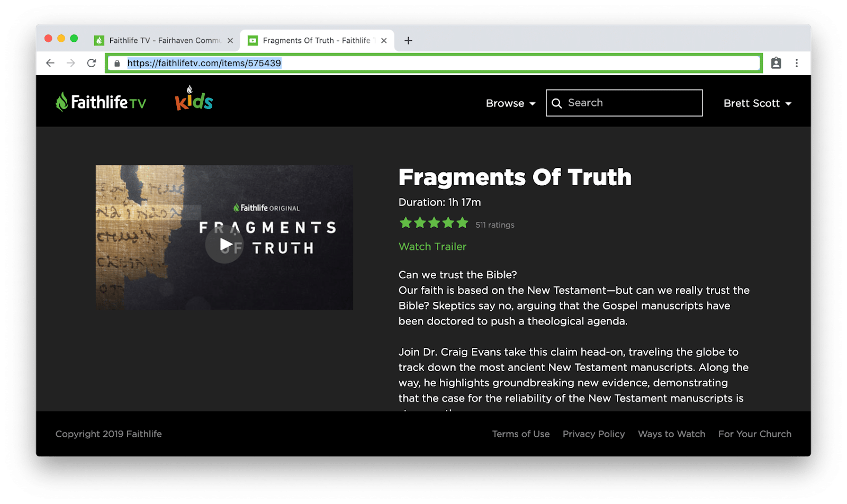The height and width of the screenshot is (504, 847).
Task: Switch to the Faithlife TV - Fairhaven tab
Action: 164,41
